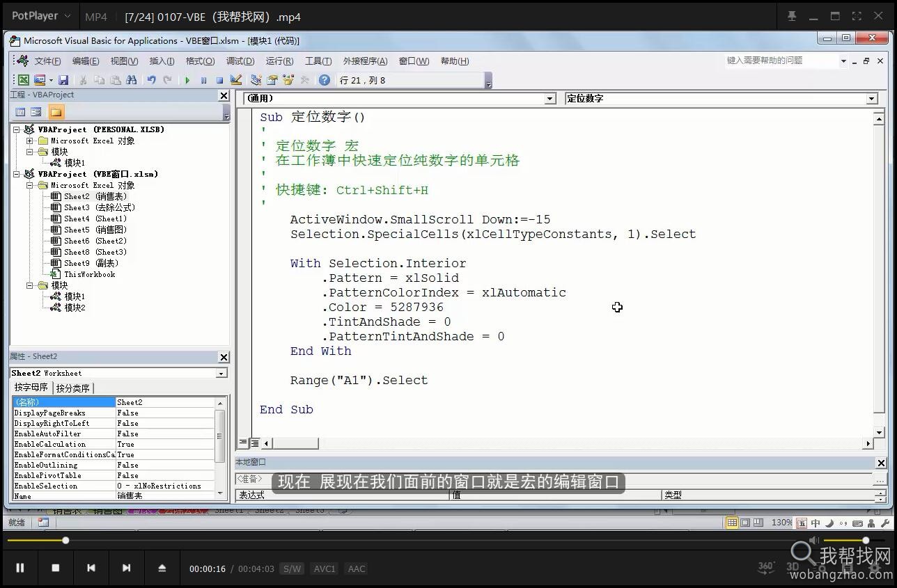
Task: Toggle Folders icon in the project panel
Action: (x=56, y=112)
